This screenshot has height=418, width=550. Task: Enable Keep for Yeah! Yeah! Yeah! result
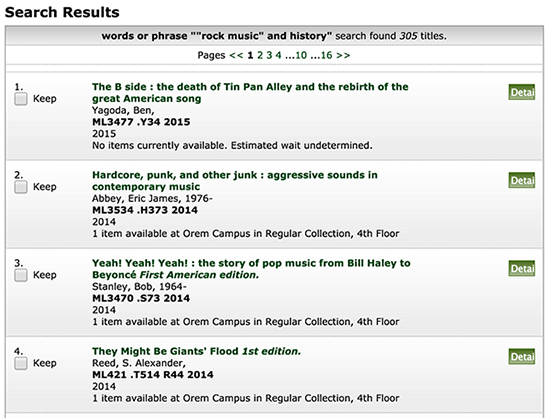[21, 275]
